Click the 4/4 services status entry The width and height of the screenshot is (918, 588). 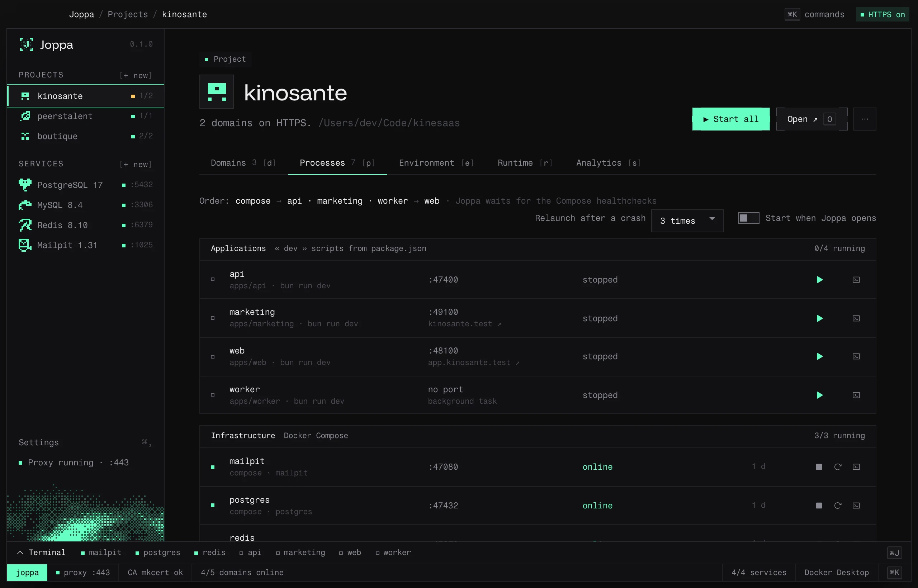point(759,572)
